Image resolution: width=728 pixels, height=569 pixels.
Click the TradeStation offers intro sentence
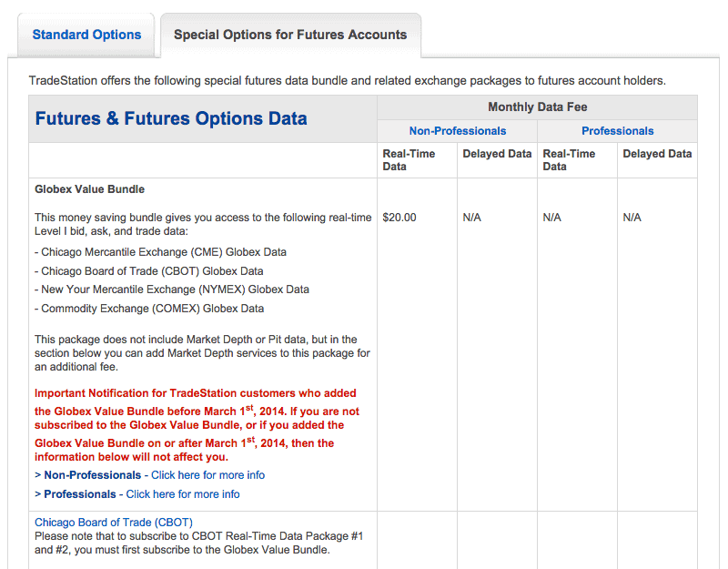(348, 81)
